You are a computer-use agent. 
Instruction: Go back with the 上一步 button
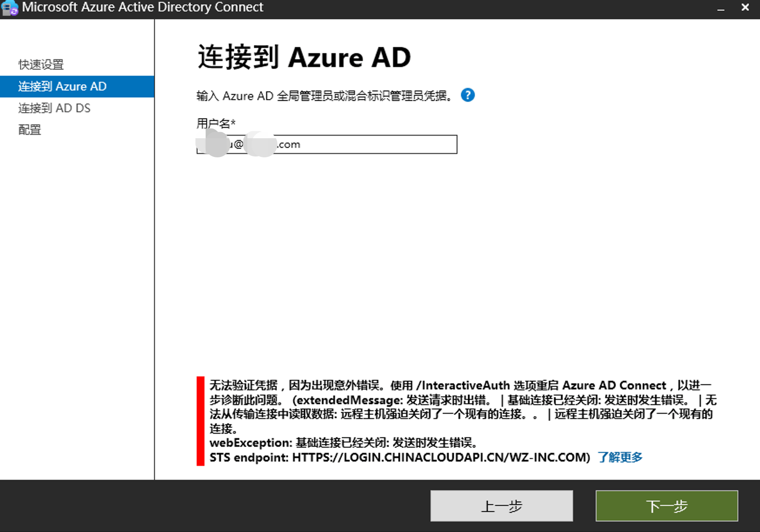point(502,506)
